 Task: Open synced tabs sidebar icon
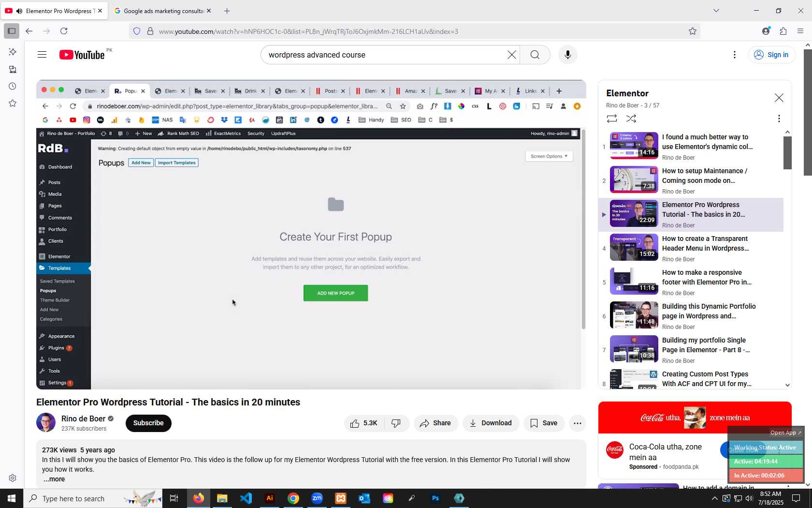pos(13,69)
